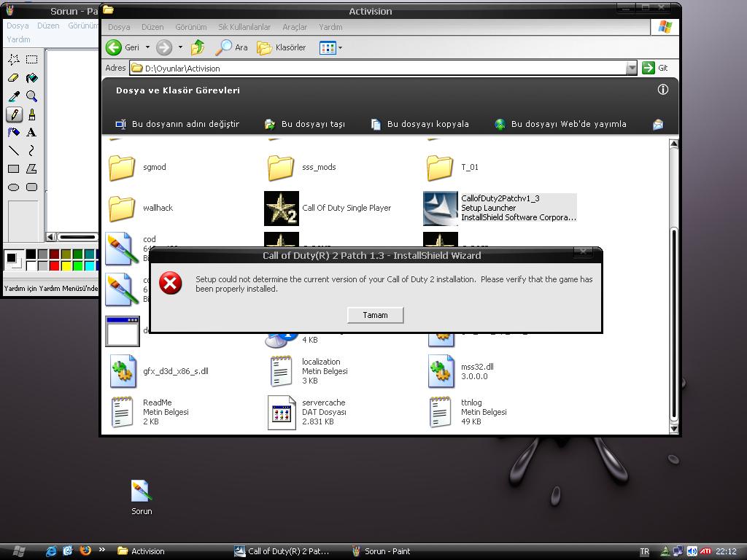Select the Rounded Rectangle tool

32,187
